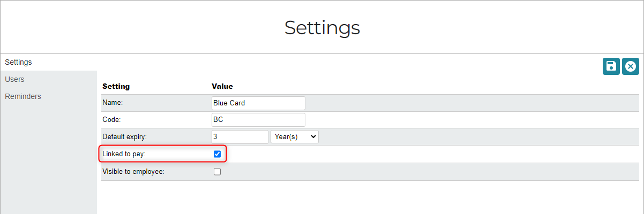Uncheck the Linked to pay checkbox
644x214 pixels.
pos(217,154)
